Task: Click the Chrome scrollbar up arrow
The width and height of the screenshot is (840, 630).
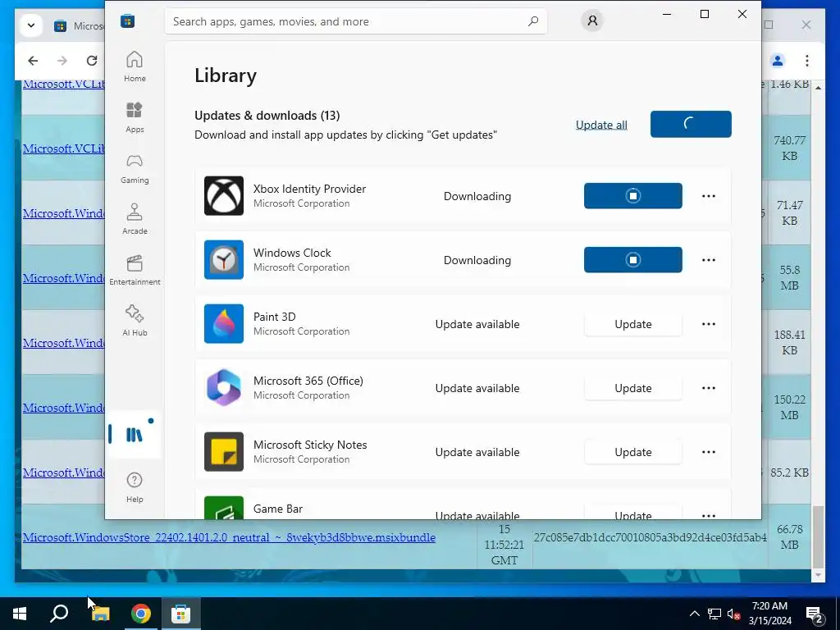Action: [x=818, y=87]
